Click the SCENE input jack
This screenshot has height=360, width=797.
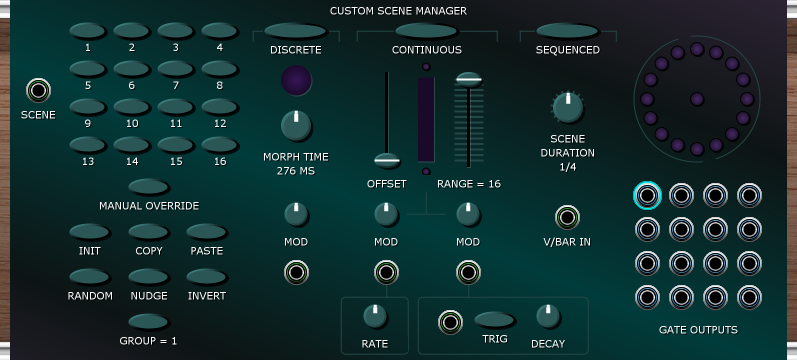click(x=38, y=91)
